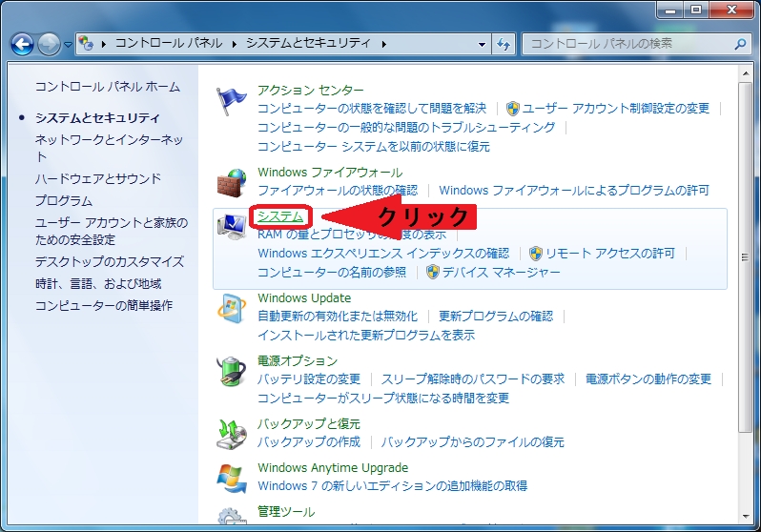
Task: Open the address bar history dropdown arrow
Action: [x=482, y=44]
